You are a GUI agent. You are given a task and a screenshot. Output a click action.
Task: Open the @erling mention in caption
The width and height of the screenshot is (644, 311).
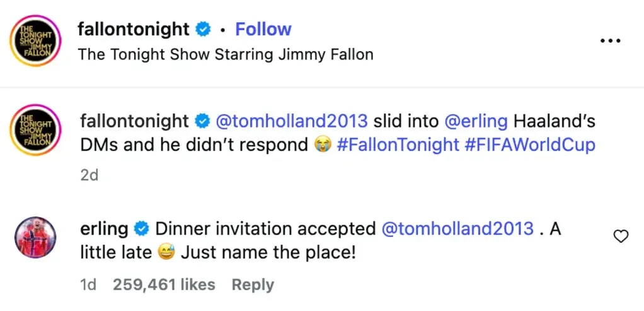(476, 121)
